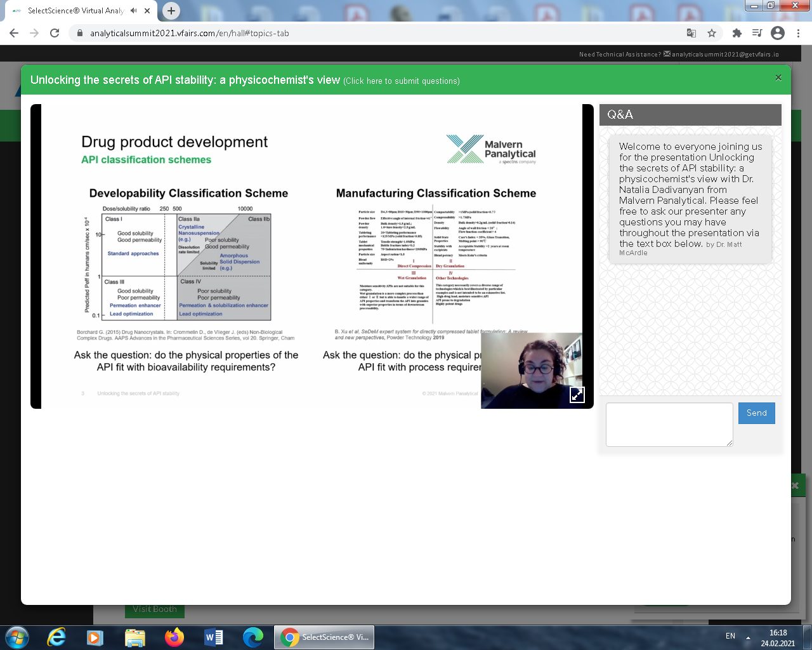Open a new browser tab

171,11
